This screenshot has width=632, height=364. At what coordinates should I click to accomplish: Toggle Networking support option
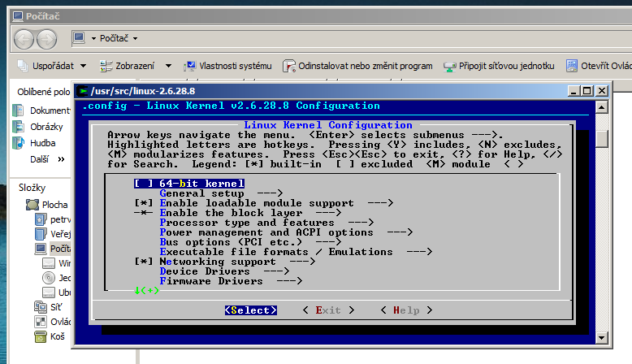click(224, 262)
